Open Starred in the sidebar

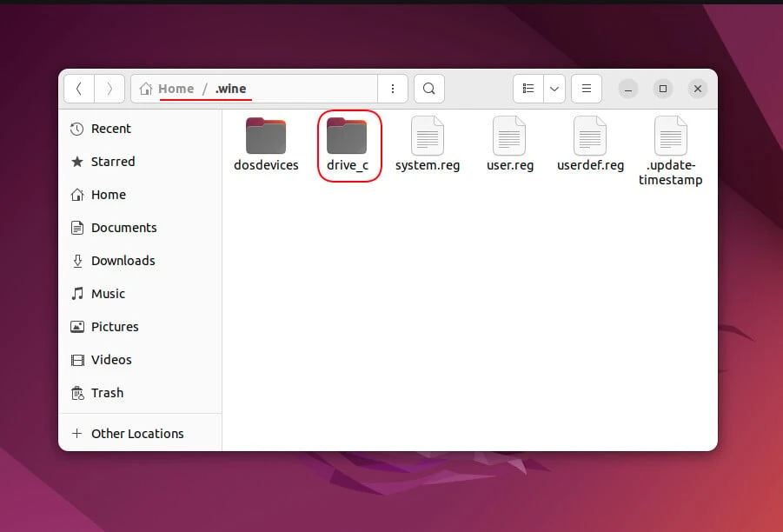(x=112, y=162)
